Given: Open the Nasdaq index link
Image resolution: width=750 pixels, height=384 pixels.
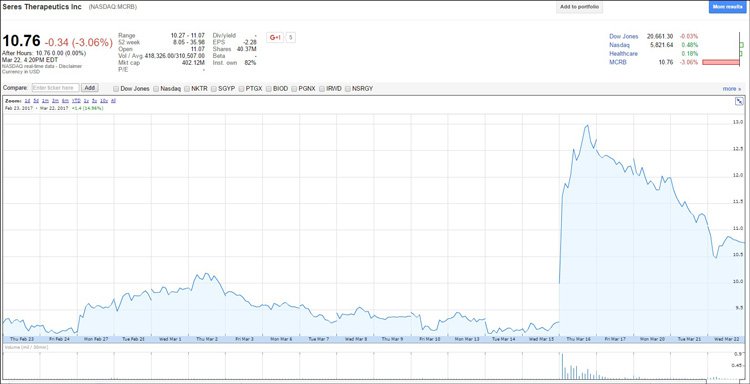Looking at the screenshot, I should (619, 45).
